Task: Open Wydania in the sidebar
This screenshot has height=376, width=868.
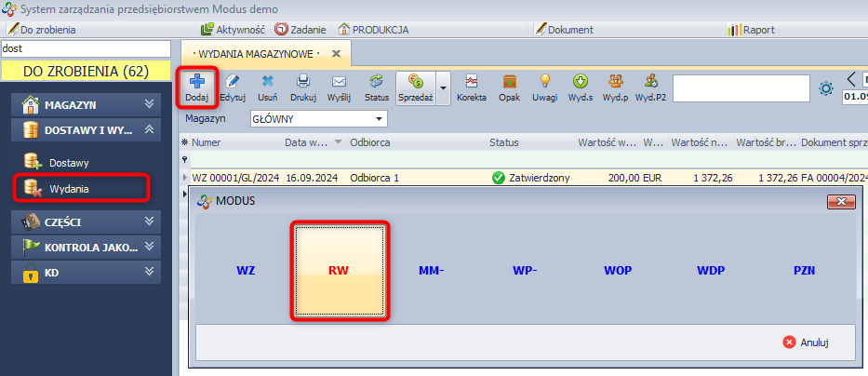Action: [57, 189]
